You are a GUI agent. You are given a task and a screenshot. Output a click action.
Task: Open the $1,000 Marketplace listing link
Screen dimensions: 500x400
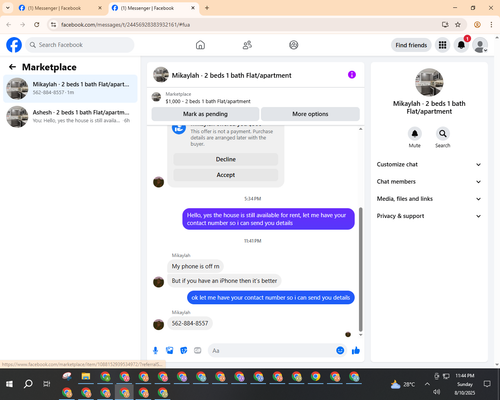click(208, 101)
